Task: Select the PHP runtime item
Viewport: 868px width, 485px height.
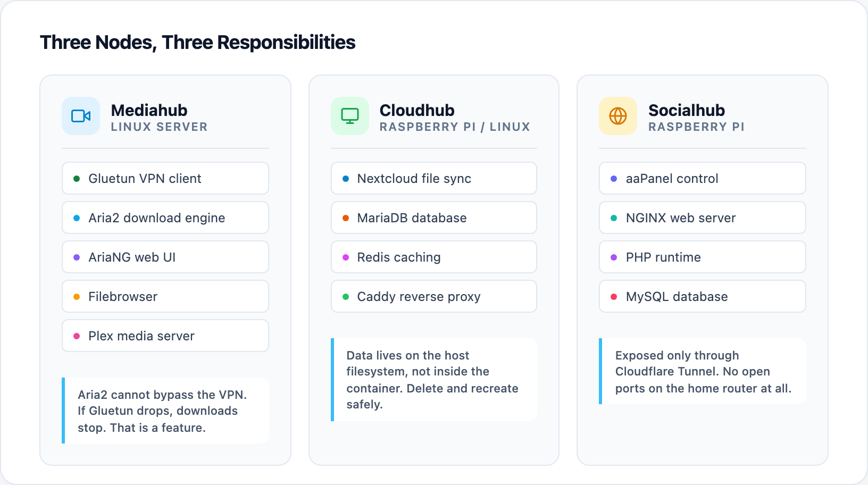Action: [x=703, y=257]
